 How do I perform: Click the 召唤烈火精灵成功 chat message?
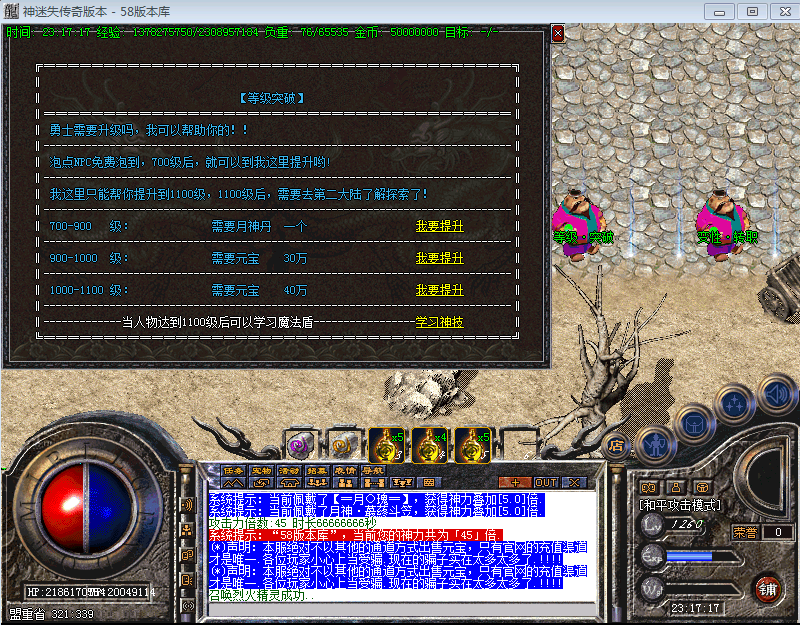tap(262, 595)
